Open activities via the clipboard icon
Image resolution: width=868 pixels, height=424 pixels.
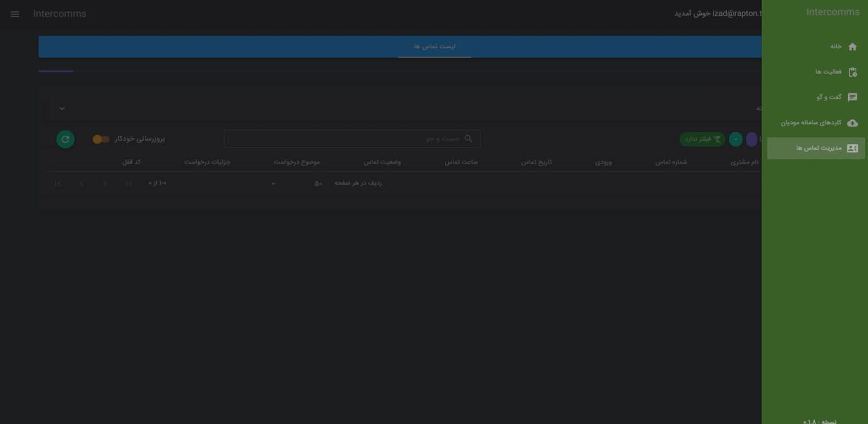coord(852,72)
